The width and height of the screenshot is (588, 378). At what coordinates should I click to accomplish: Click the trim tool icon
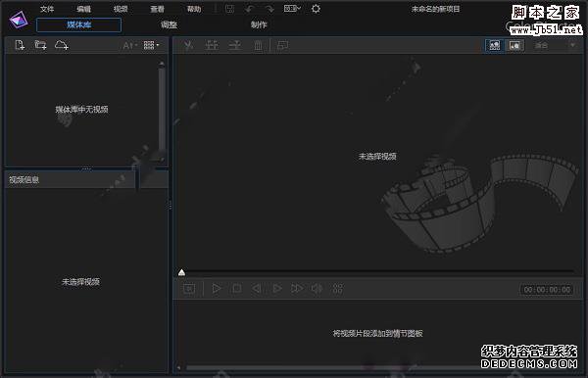point(212,45)
